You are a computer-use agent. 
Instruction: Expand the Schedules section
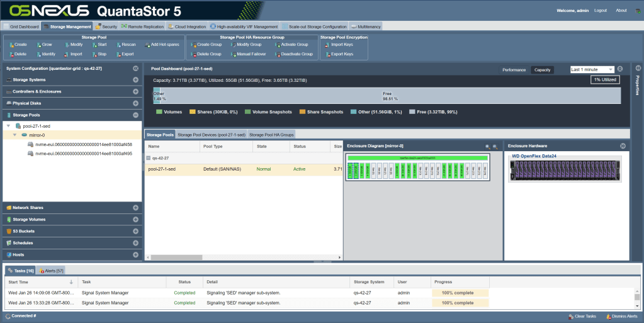coord(135,243)
